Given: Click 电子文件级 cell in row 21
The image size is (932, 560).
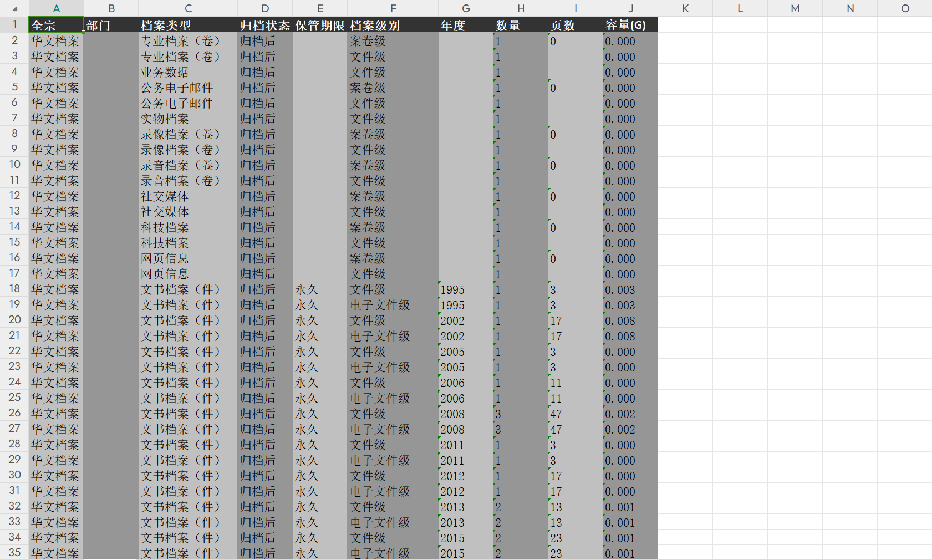Looking at the screenshot, I should tap(393, 336).
